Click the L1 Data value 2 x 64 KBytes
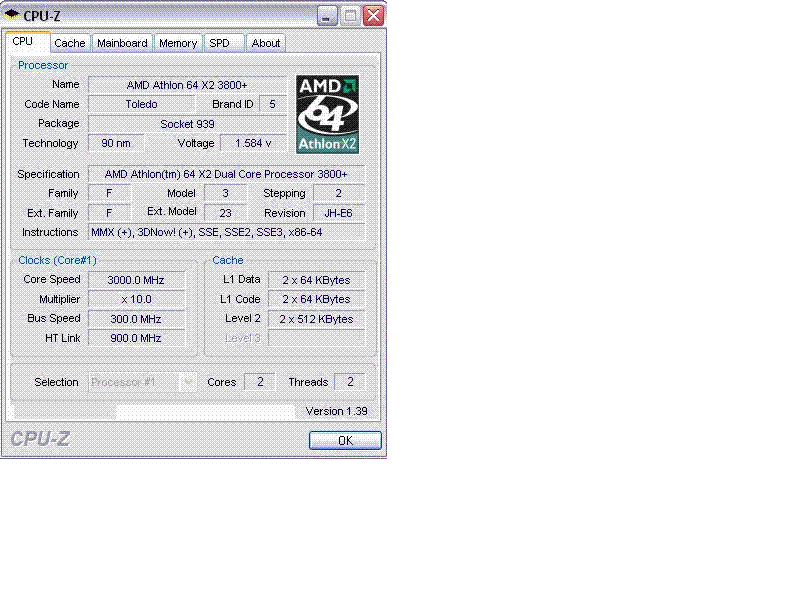This screenshot has width=800, height=600. (316, 280)
